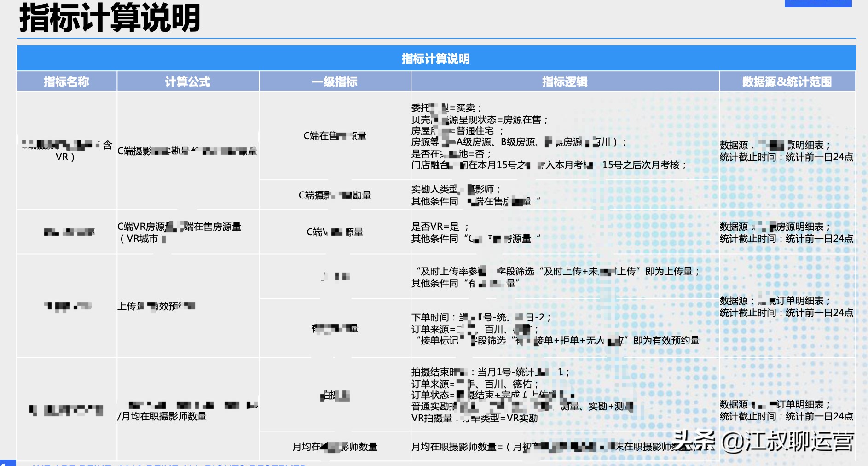Click the 指标名称 column header
This screenshot has height=466, width=868.
[x=66, y=82]
